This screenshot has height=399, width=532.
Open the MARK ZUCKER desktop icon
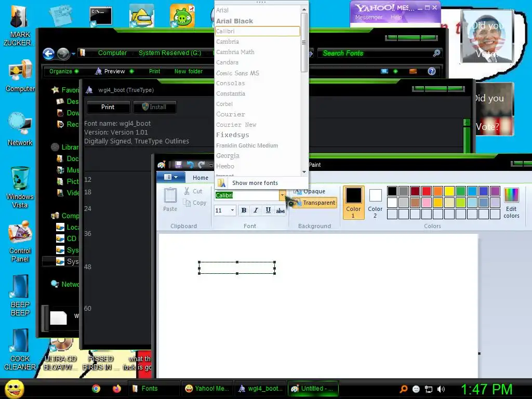(x=20, y=26)
